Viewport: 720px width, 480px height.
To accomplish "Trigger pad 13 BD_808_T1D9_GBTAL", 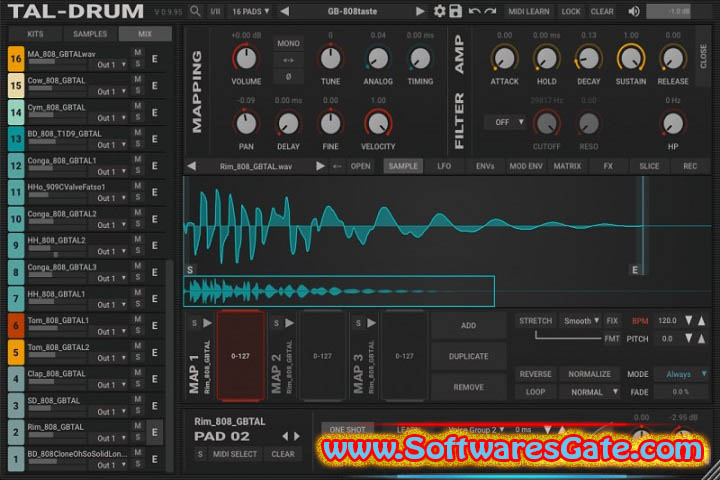I will (16, 139).
